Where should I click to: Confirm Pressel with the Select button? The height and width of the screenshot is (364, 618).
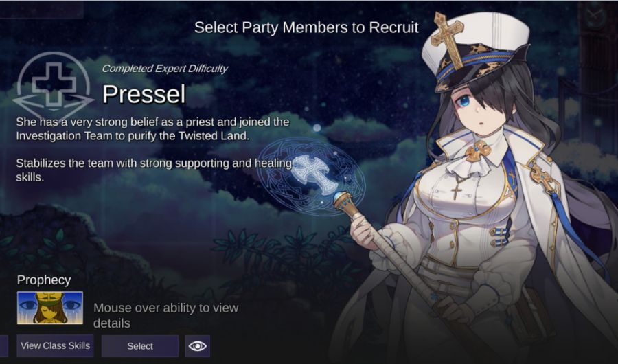coord(140,346)
